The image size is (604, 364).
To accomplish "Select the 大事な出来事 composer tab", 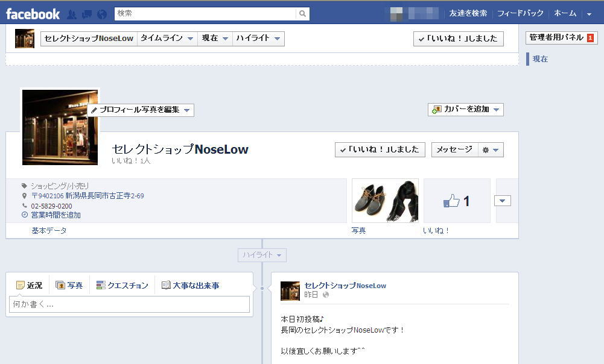I will pos(190,285).
